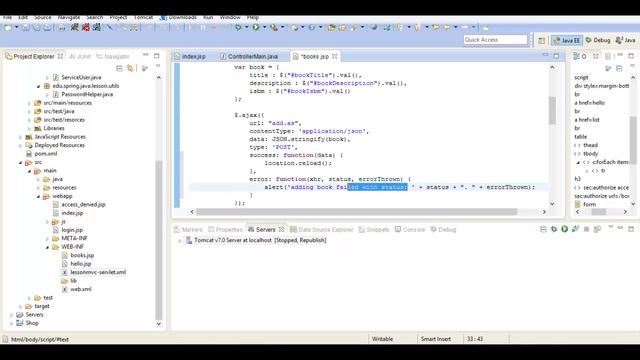
Task: Close the Project Explorer view
Action: click(x=60, y=56)
